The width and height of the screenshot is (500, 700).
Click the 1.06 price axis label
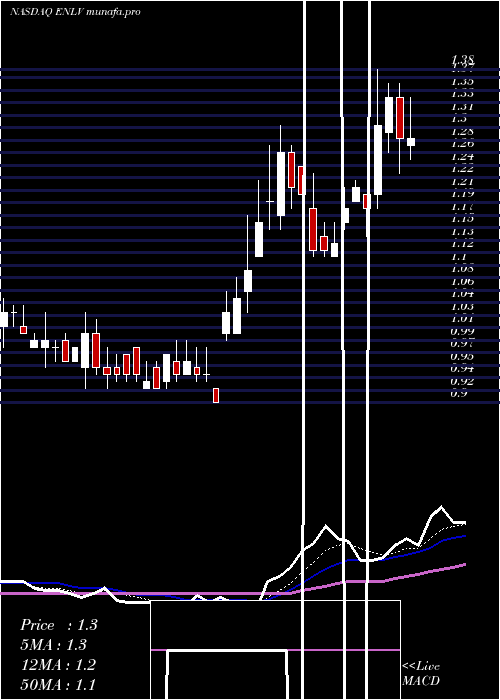pyautogui.click(x=462, y=282)
